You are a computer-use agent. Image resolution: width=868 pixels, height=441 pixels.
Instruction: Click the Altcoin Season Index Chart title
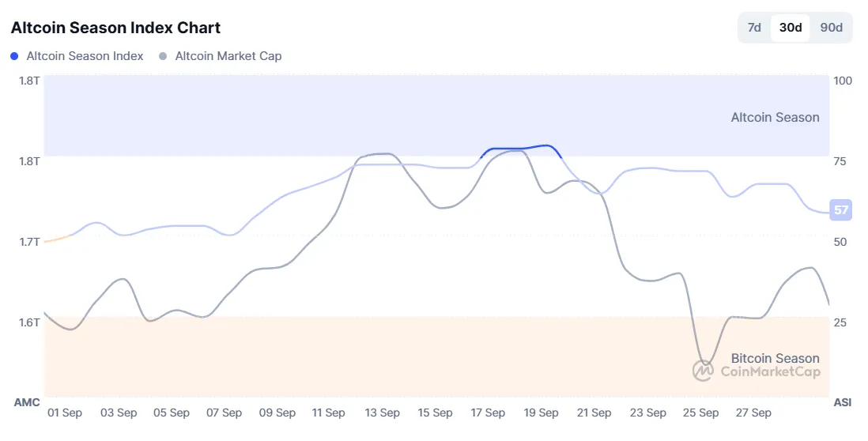coord(115,28)
